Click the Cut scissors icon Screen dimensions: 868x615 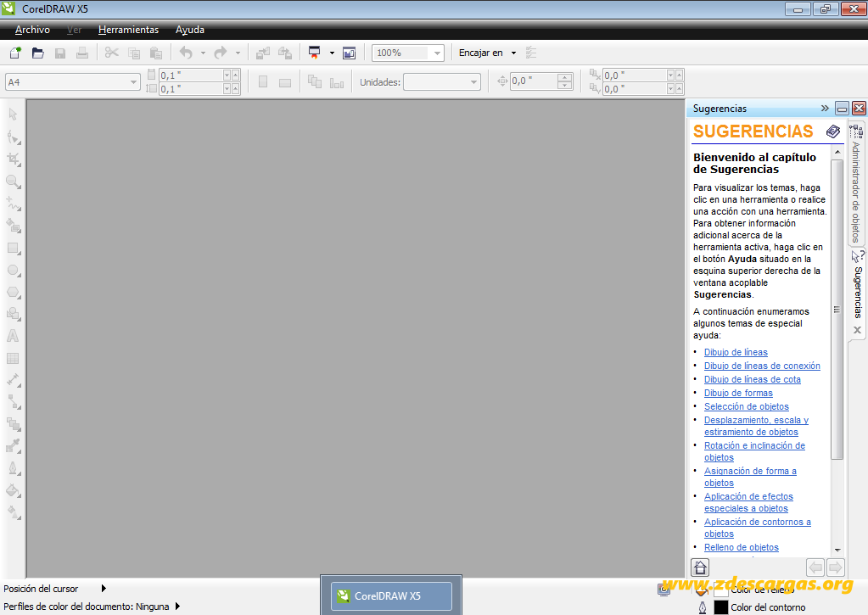click(111, 53)
